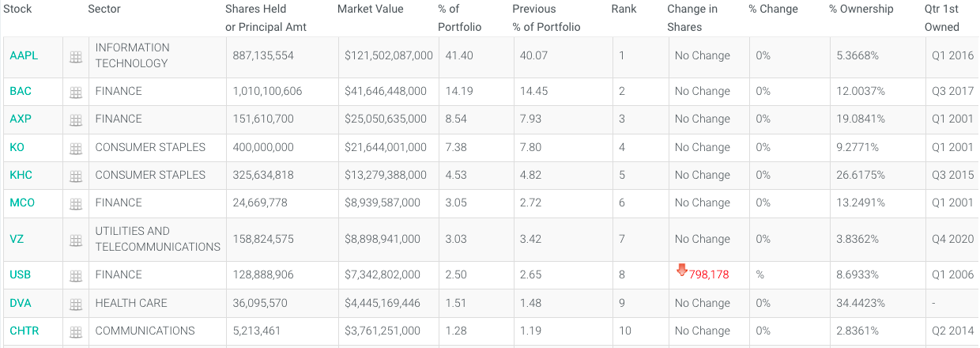Viewport: 980px width, 348px height.
Task: Open the AXP stock link
Action: [x=21, y=119]
